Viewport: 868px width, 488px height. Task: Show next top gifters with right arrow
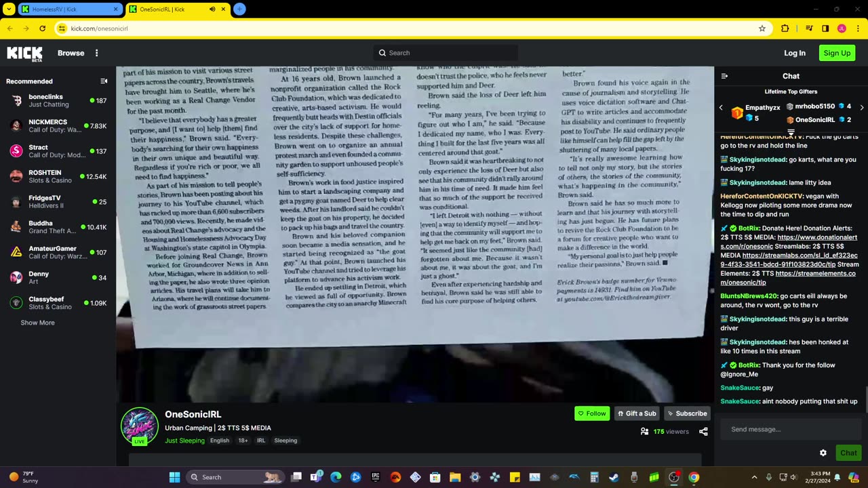coord(861,107)
